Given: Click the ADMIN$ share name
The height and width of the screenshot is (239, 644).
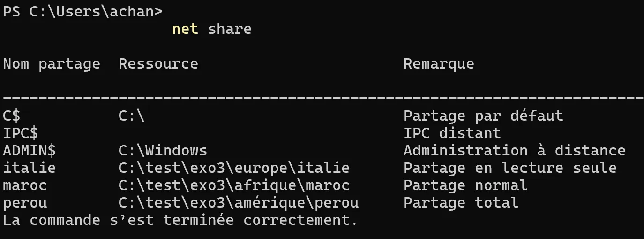Looking at the screenshot, I should click(x=29, y=150).
